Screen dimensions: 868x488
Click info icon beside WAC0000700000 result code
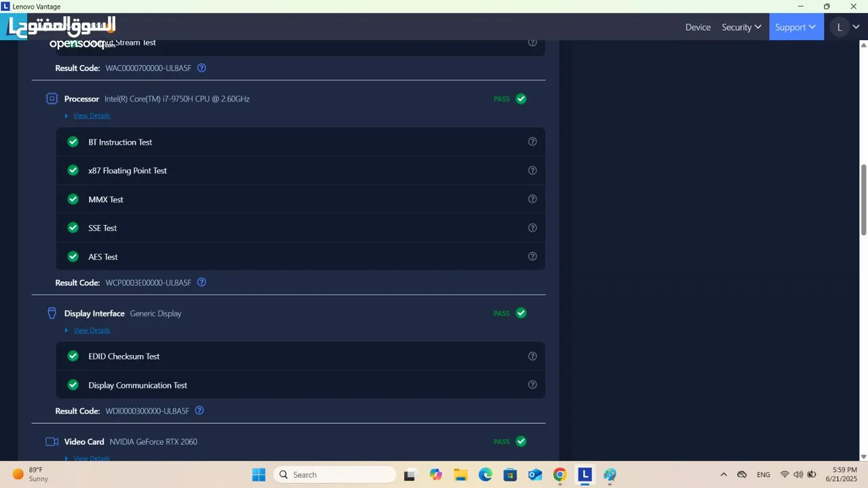click(x=201, y=68)
